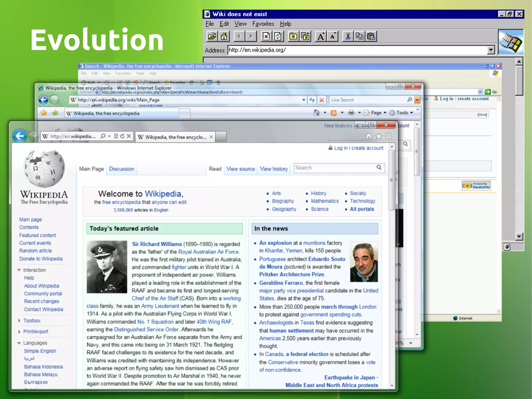
Task: Switch to the Discussion tab
Action: click(122, 169)
